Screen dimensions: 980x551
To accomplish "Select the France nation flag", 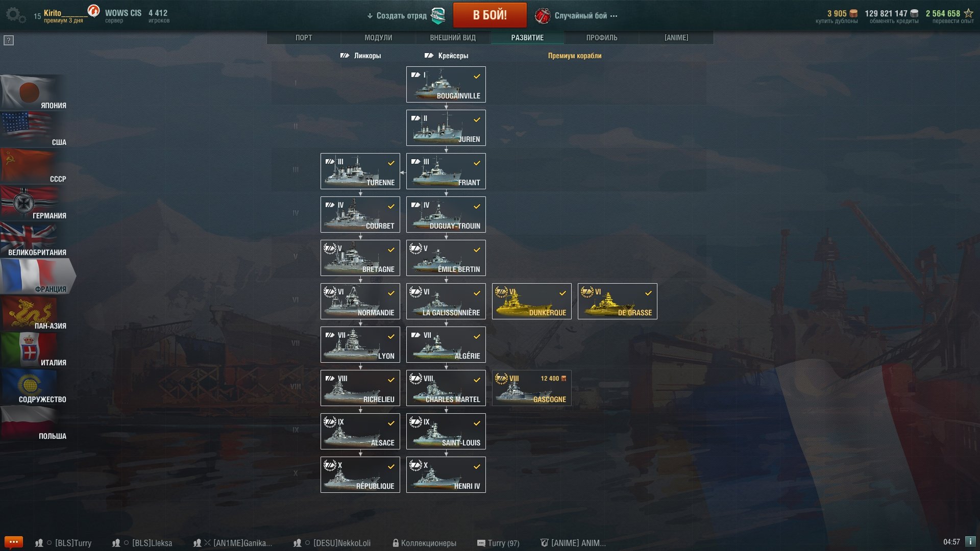I will point(37,277).
